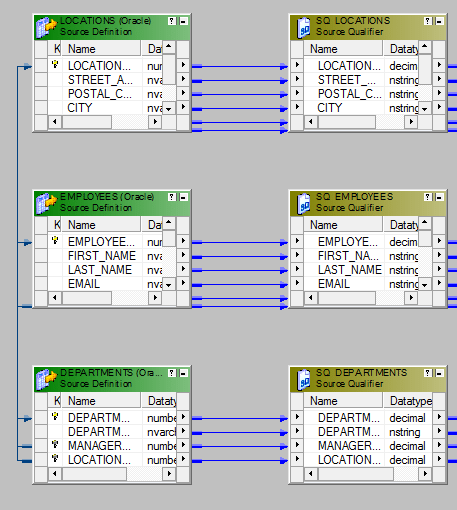Screen dimensions: 457x510
Task: Click the LOCATIONS source definition table icon
Action: 46,27
